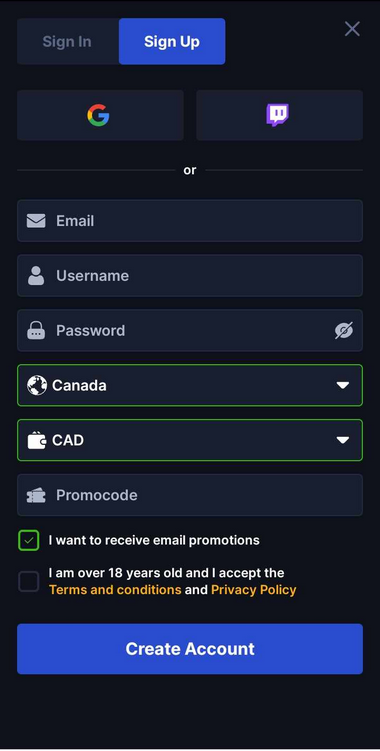Select the Sign Up tab
The width and height of the screenshot is (380, 751).
click(x=172, y=42)
